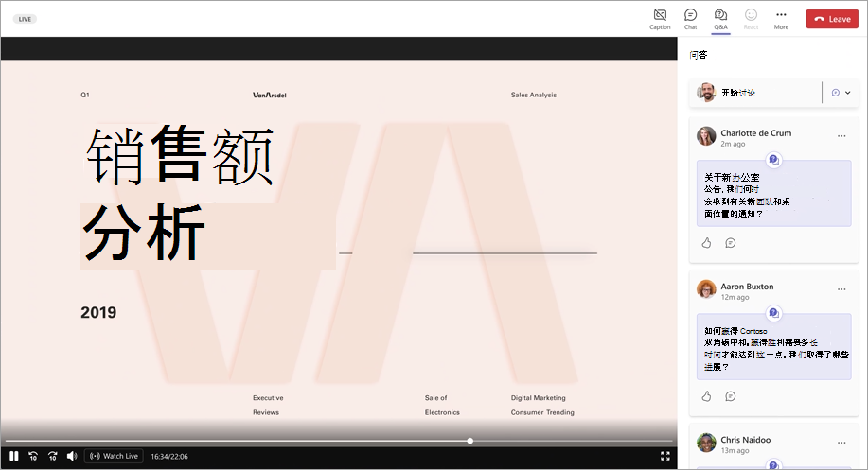Click Aaron Buxton's question message text
The height and width of the screenshot is (470, 868).
pos(776,349)
